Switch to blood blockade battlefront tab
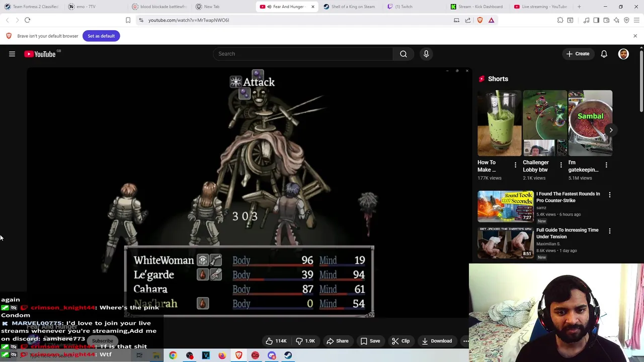This screenshot has height=362, width=644. tap(159, 7)
